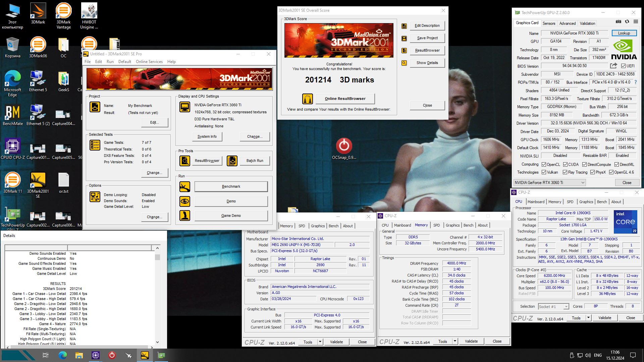Click the Show Details magnifier icon

pyautogui.click(x=404, y=63)
